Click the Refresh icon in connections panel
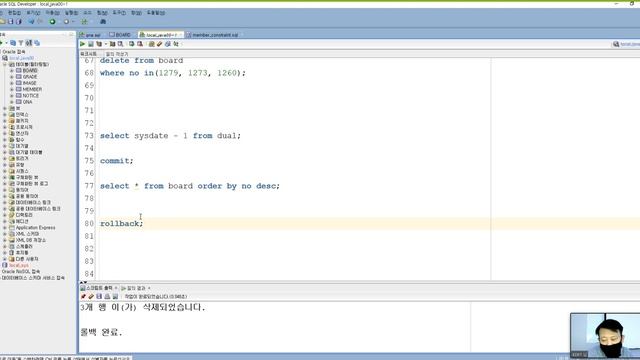 point(13,43)
